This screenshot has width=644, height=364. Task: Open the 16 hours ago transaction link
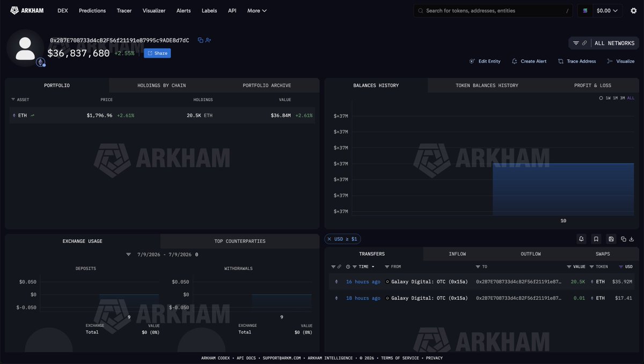click(363, 281)
